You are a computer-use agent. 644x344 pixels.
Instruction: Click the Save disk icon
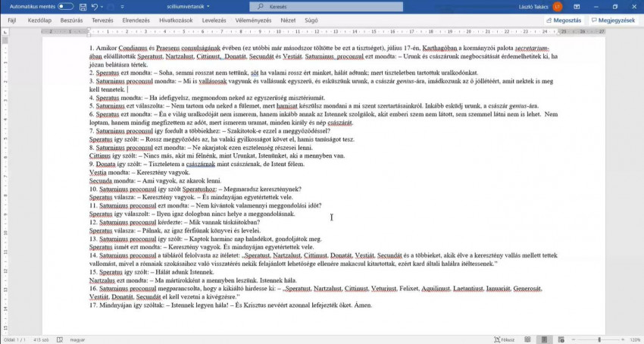point(81,6)
